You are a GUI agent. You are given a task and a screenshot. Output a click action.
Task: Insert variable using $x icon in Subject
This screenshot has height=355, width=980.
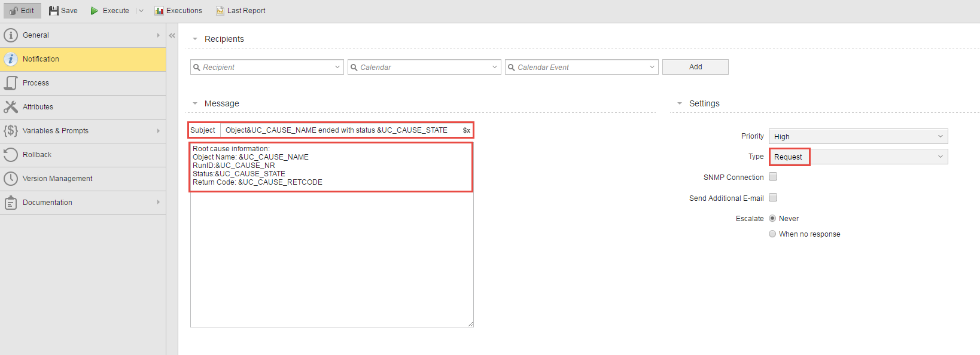[x=466, y=130]
